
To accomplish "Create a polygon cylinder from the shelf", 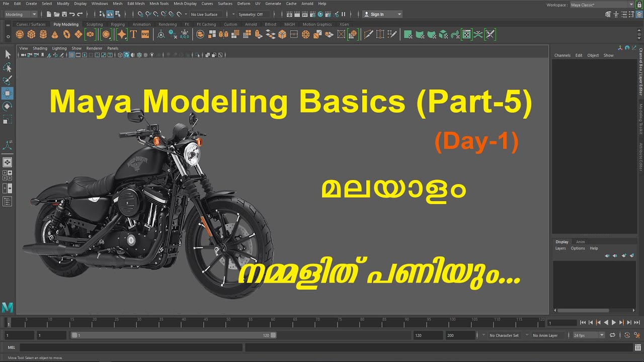I will [43, 35].
